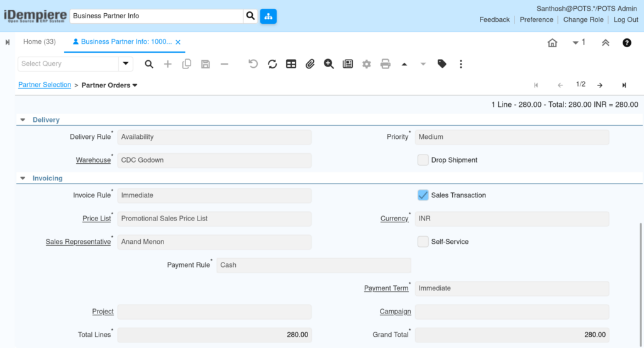Click the Price List label link
Viewport: 644px width, 348px height.
(96, 219)
